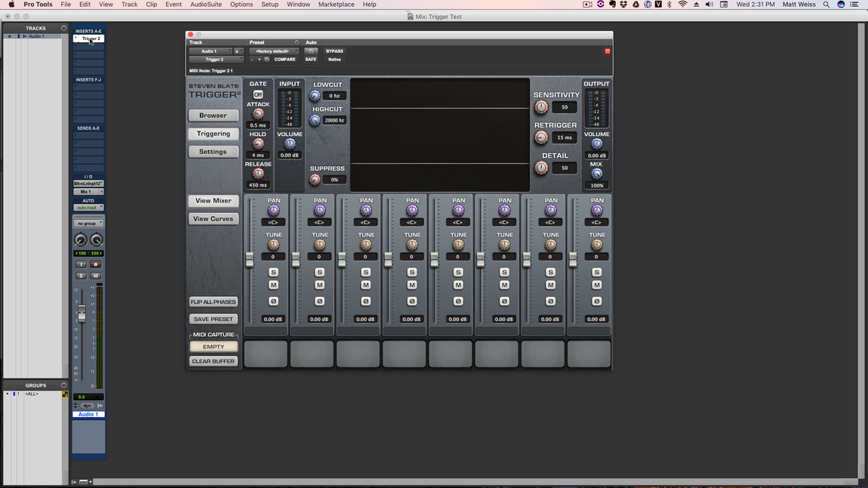
Task: Click the eighth channel PAN knob
Action: [597, 211]
